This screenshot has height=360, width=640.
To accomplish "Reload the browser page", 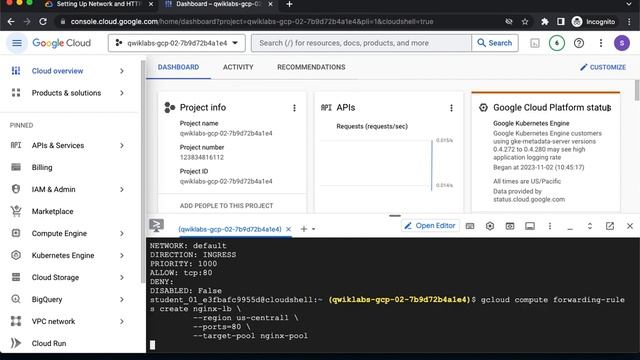I will 43,22.
